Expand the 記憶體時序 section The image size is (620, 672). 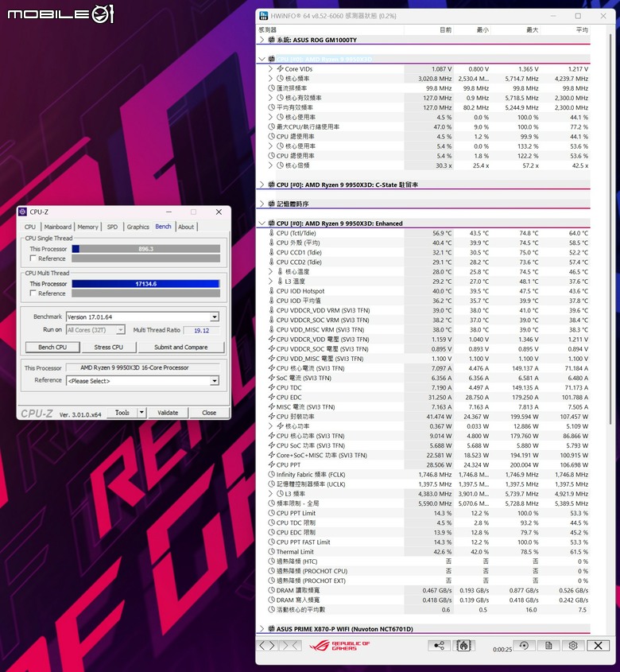pos(262,204)
